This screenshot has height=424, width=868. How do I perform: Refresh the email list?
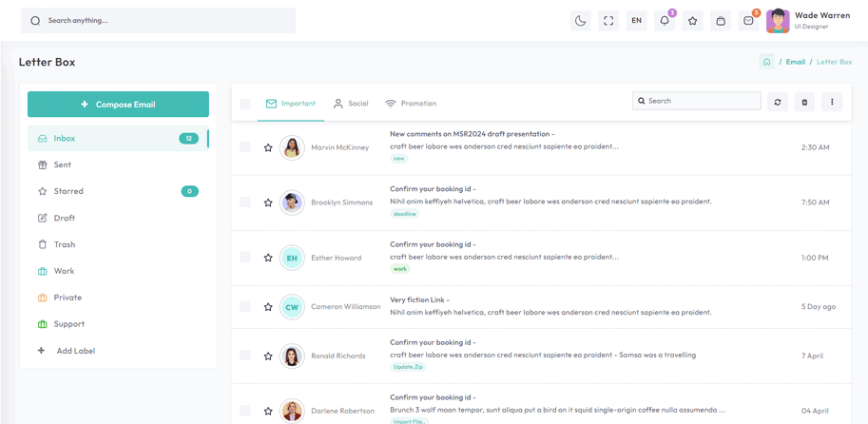coord(778,102)
